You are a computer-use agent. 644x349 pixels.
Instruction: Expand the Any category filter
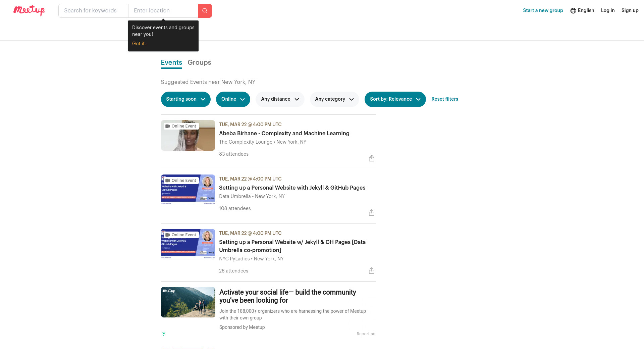tap(334, 99)
